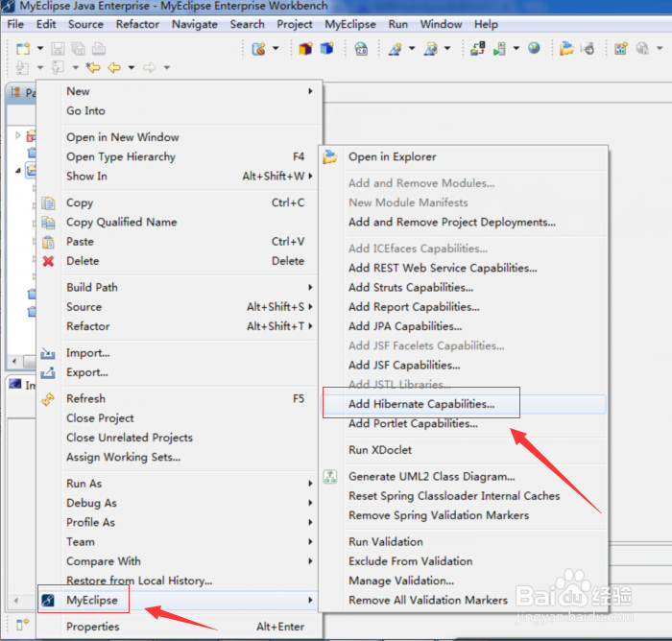Click the previous annotation toolbar icon
The width and height of the screenshot is (672, 641).
[58, 68]
